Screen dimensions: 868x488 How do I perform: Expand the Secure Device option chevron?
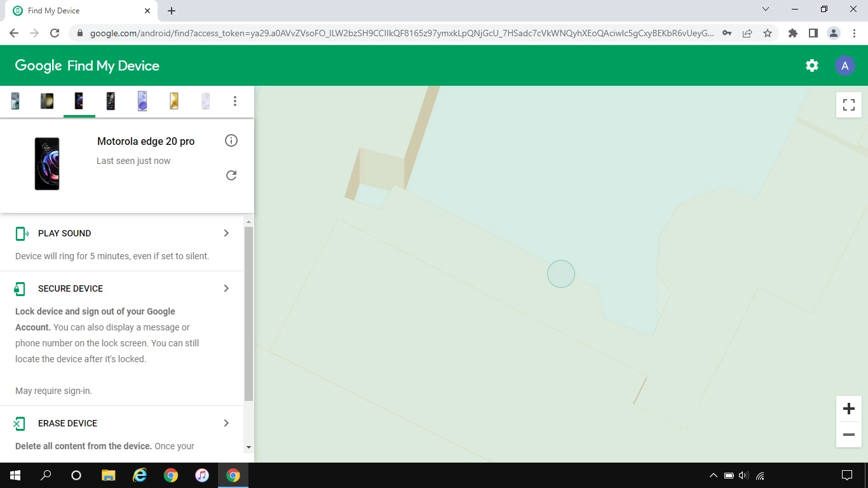pyautogui.click(x=226, y=288)
